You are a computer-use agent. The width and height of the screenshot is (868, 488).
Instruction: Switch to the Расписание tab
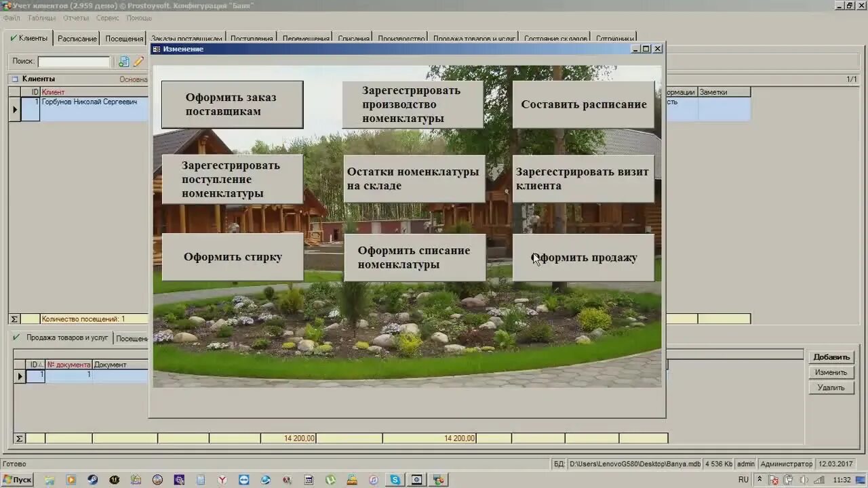point(77,39)
